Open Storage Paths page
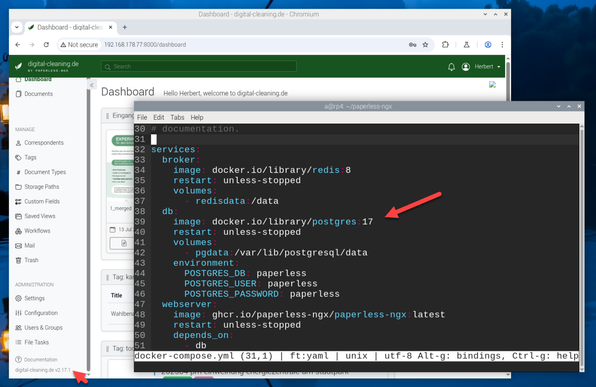The image size is (596, 387). pos(37,187)
